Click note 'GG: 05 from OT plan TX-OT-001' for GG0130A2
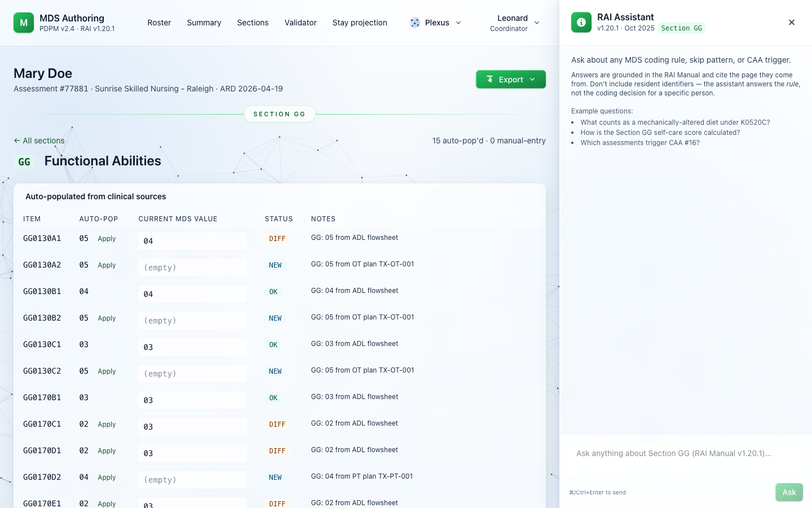812x508 pixels. pos(363,264)
